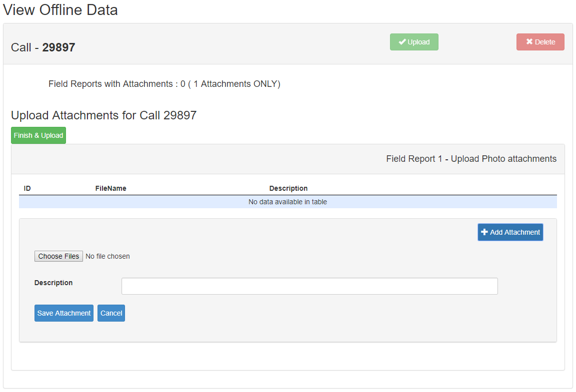
Task: Click the 'Field Report 1 - Upload Photo attachments' header
Action: (471, 159)
